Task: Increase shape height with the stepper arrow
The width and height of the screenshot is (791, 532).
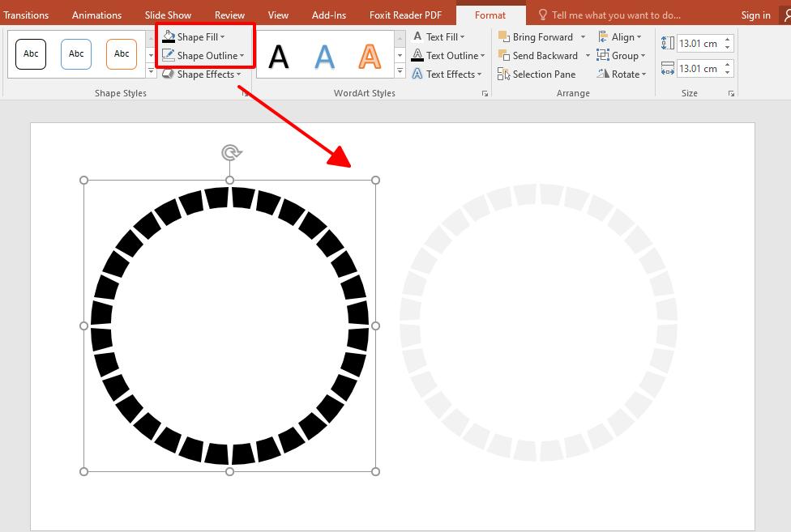Action: click(728, 37)
